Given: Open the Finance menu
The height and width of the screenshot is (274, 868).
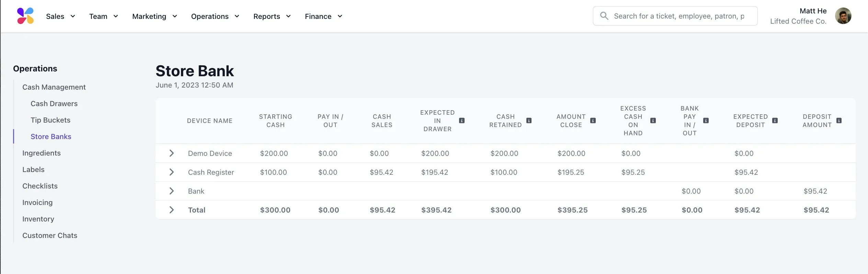Looking at the screenshot, I should (324, 16).
